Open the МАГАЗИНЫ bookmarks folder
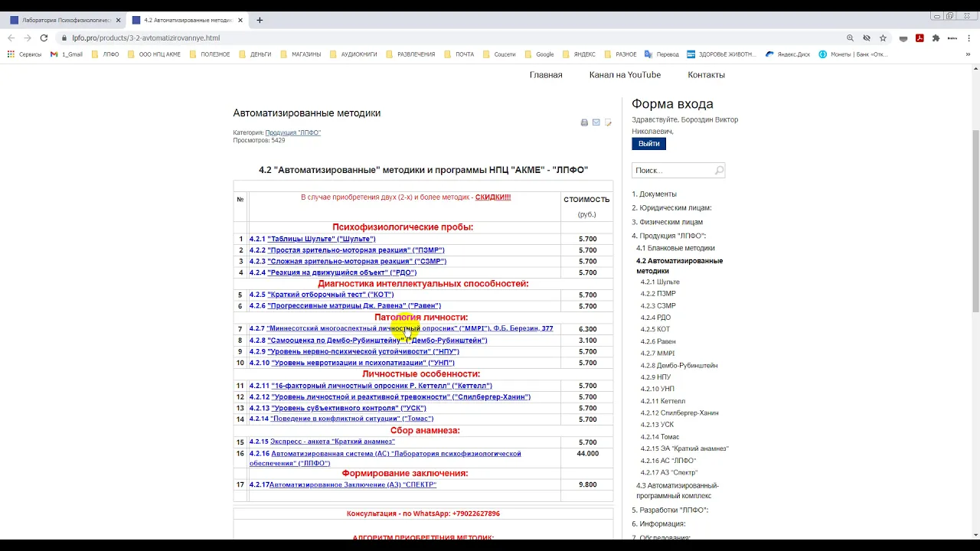980x551 pixels. (x=300, y=54)
